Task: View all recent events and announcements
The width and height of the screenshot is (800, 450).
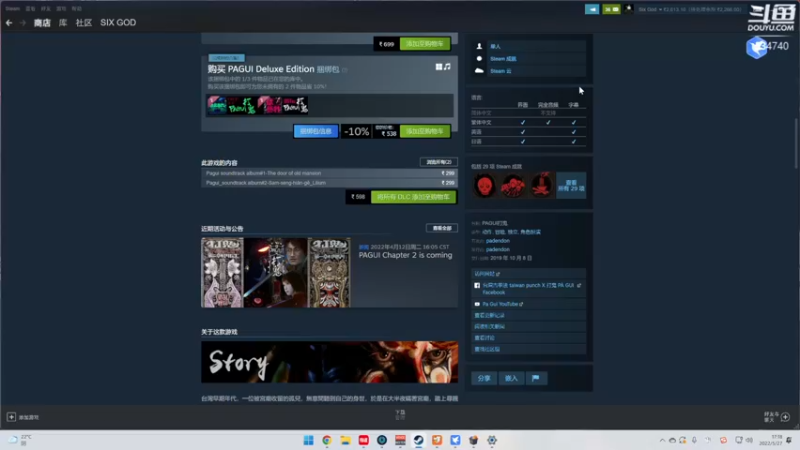Action: [x=442, y=228]
